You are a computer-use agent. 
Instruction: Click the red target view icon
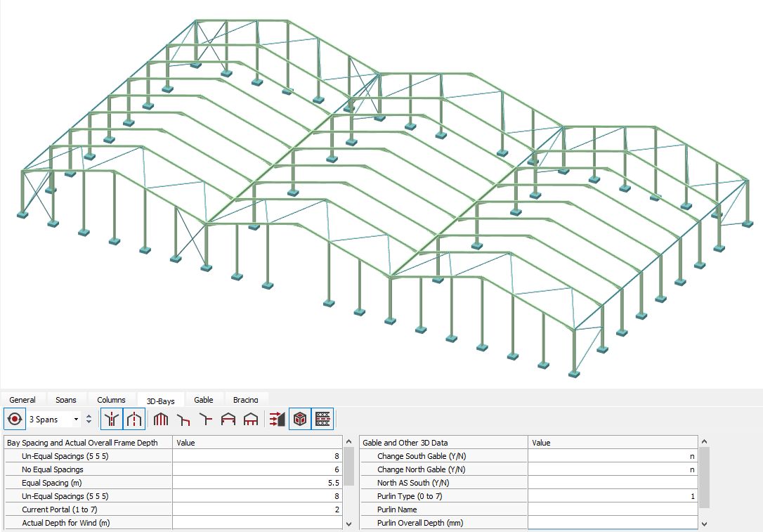click(14, 420)
